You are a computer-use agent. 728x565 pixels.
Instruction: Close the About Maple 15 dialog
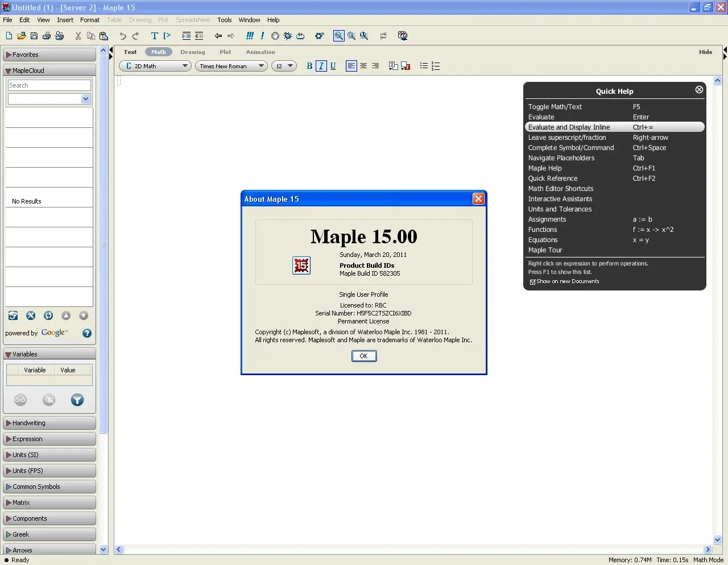click(x=478, y=198)
